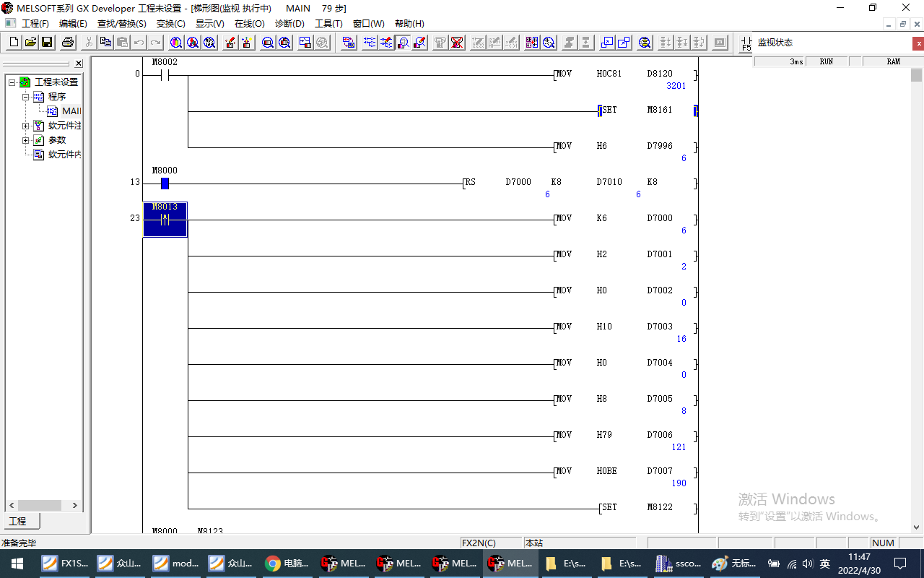Close the 监视状态 panel with red X

pyautogui.click(x=918, y=43)
